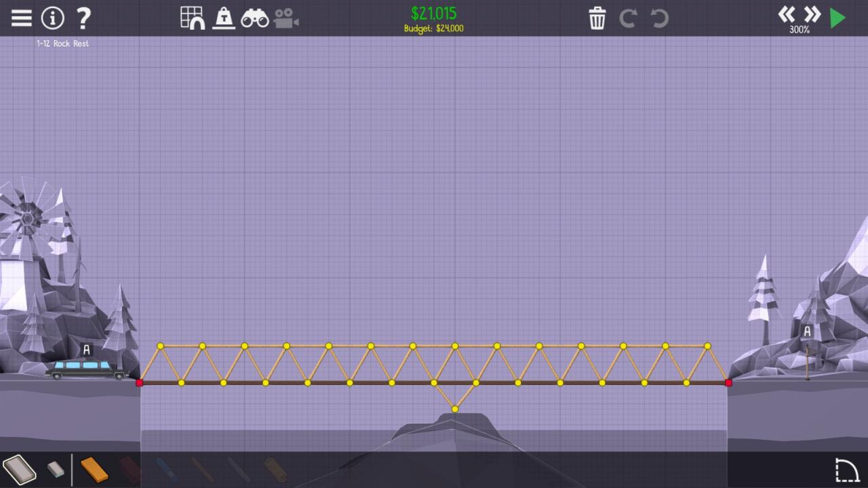Click the trash can to clear bridge

(x=597, y=18)
